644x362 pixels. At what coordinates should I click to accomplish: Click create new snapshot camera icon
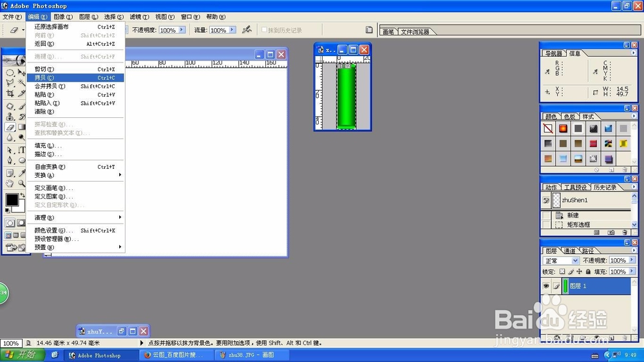tap(611, 233)
